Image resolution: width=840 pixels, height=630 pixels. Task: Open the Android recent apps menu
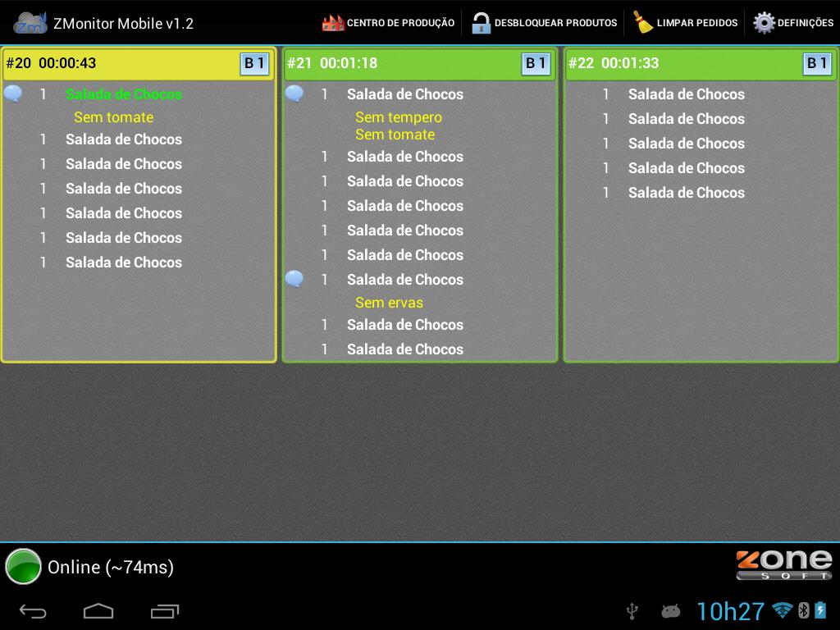[165, 610]
